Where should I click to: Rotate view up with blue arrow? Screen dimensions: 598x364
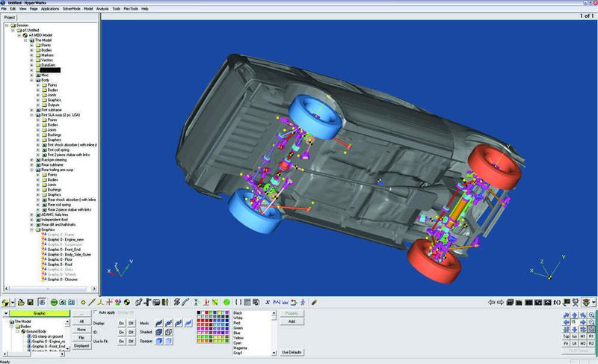[575, 315]
